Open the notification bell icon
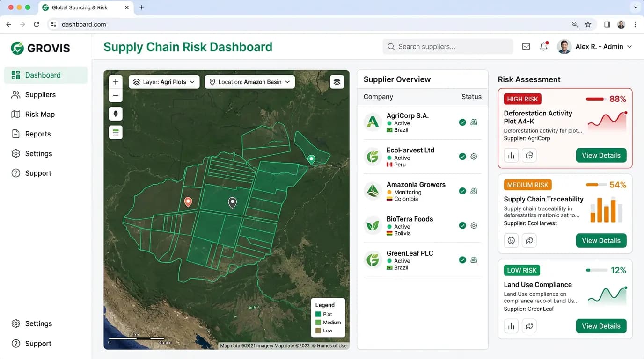The width and height of the screenshot is (644, 359). (x=543, y=46)
